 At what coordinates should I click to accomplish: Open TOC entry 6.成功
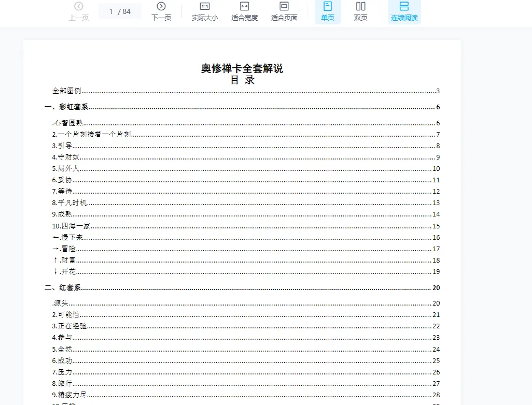246,360
